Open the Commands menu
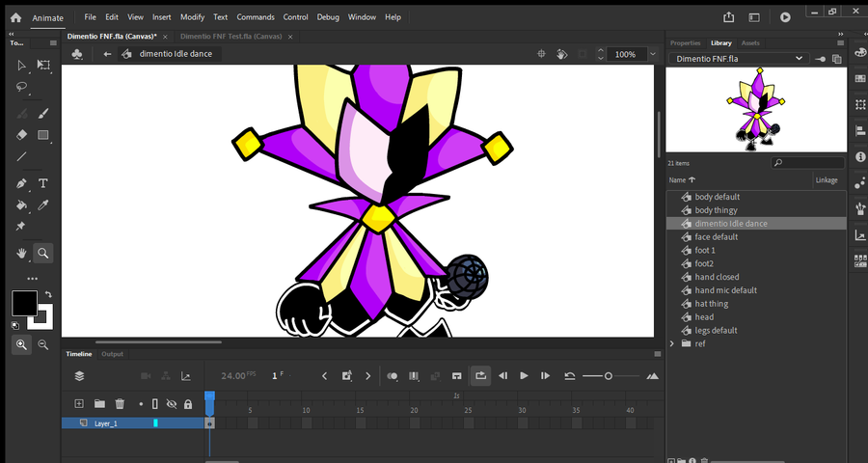 click(256, 17)
